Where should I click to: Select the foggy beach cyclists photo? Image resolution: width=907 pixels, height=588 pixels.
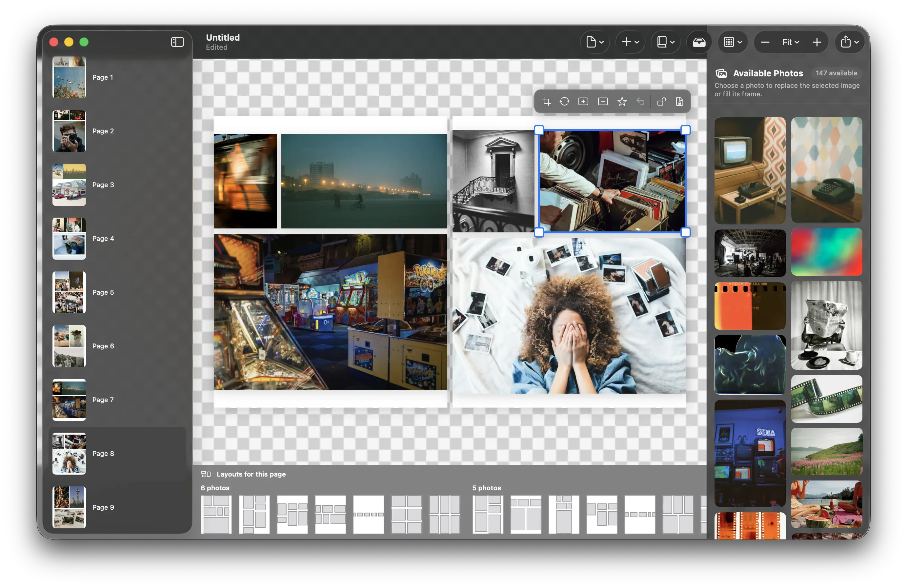coord(364,181)
